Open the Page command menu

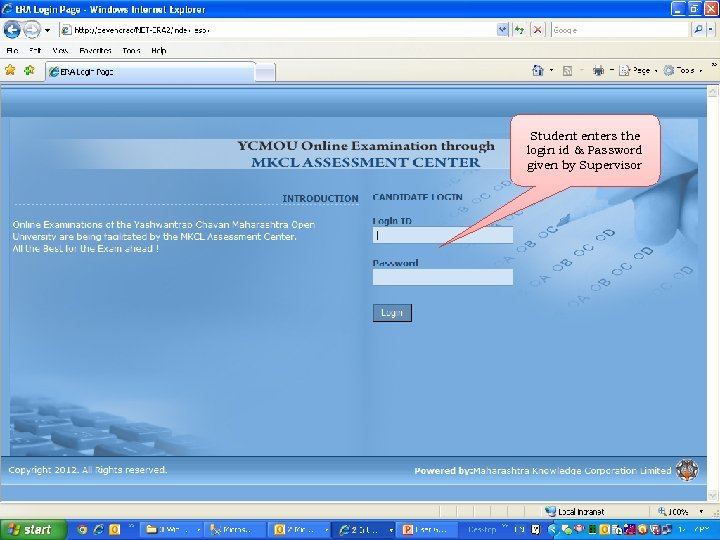point(638,71)
